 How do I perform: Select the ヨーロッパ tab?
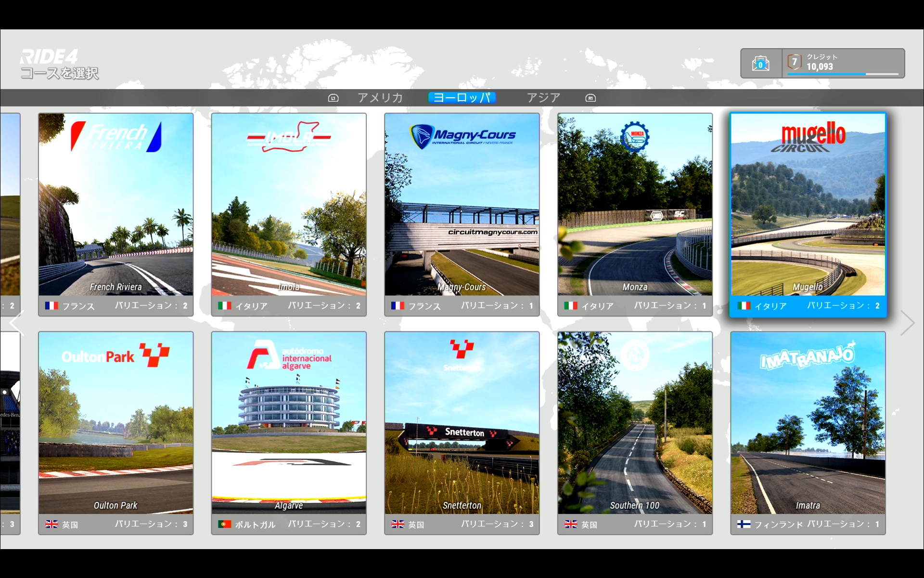(462, 98)
